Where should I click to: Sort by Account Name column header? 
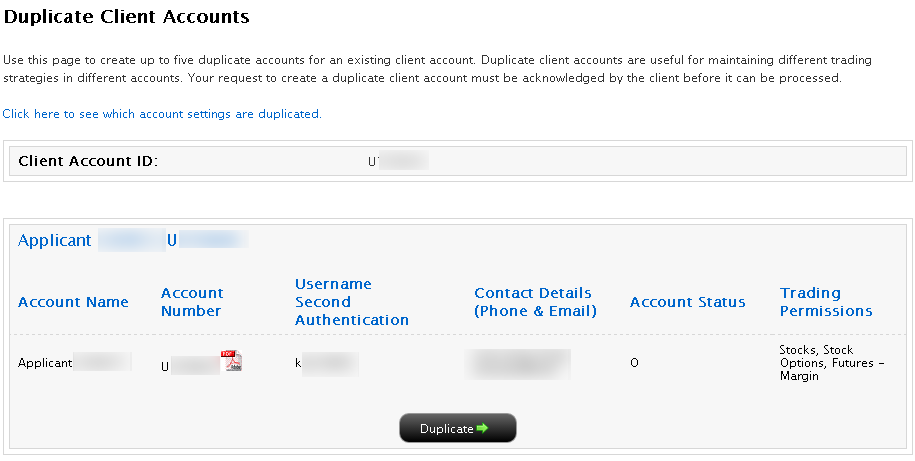[x=73, y=302]
